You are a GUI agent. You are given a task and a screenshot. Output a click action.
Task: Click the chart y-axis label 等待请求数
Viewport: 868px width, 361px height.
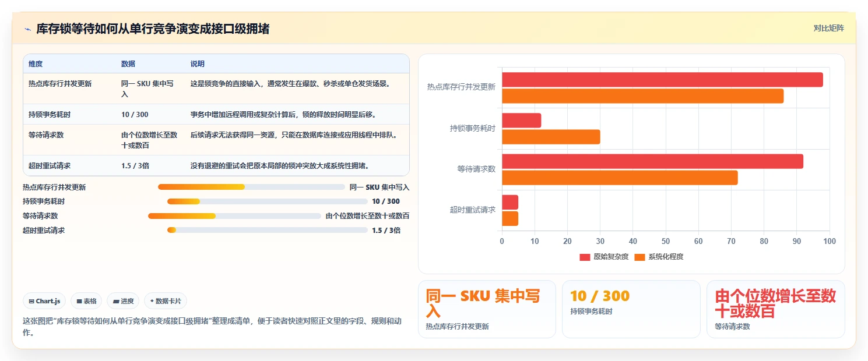tap(476, 169)
